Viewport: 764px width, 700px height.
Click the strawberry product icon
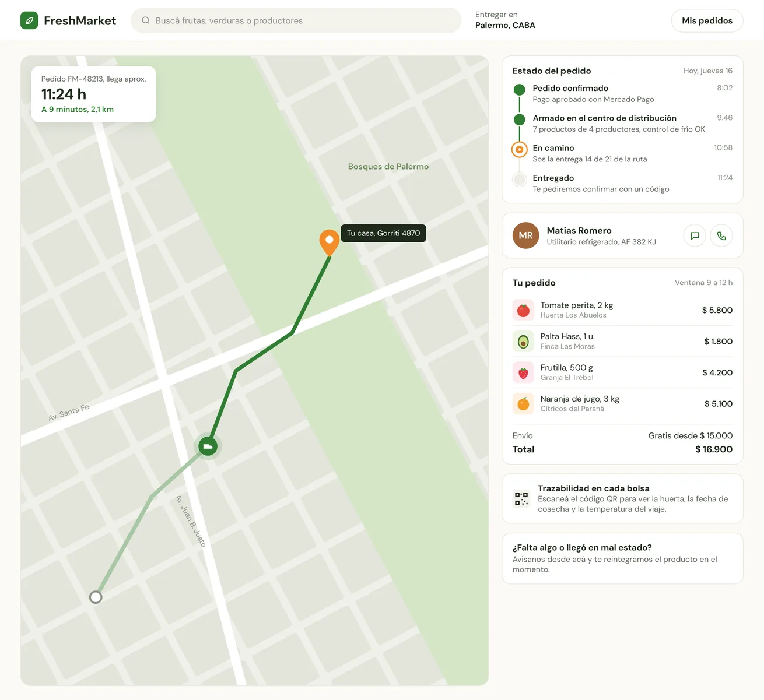click(523, 372)
